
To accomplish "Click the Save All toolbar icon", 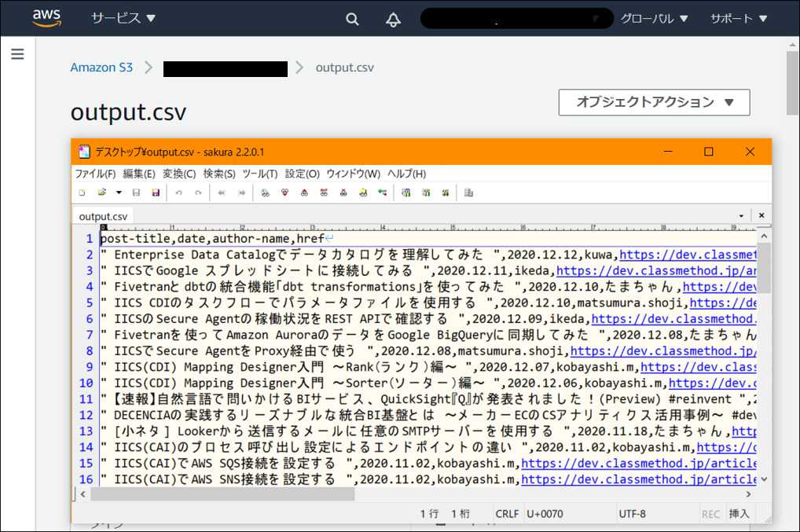I will point(155,193).
